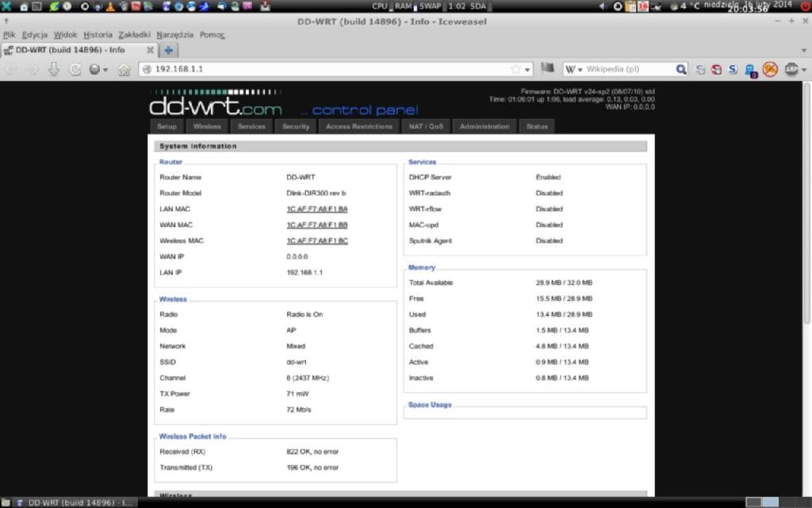The image size is (812, 508).
Task: Click the clipboard manager tray icon
Action: coord(630,6)
